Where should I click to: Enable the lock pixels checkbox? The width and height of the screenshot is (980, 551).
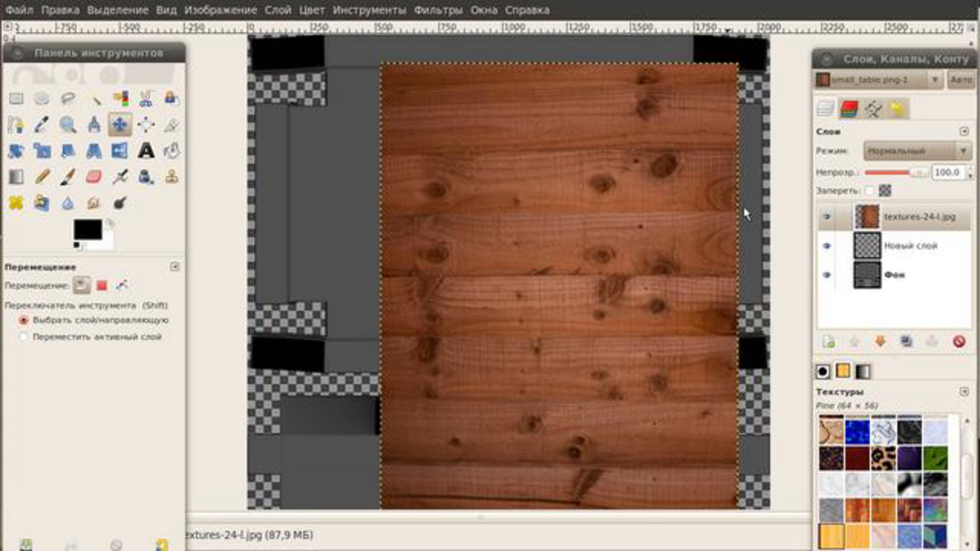pyautogui.click(x=870, y=191)
